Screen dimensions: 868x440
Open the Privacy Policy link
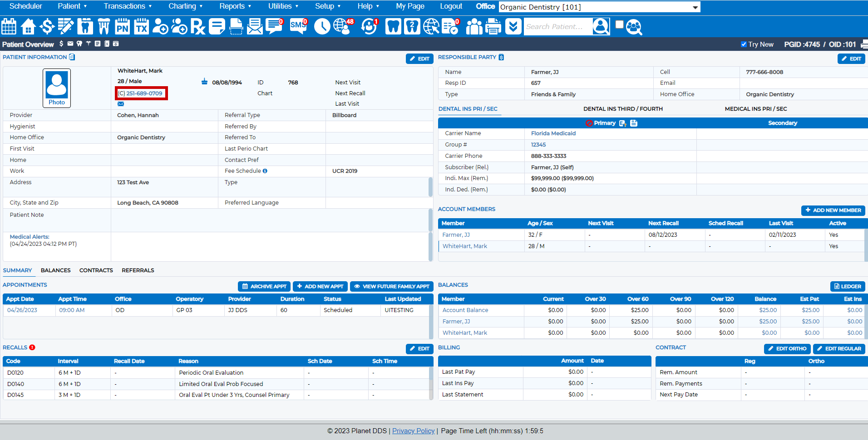pos(413,431)
